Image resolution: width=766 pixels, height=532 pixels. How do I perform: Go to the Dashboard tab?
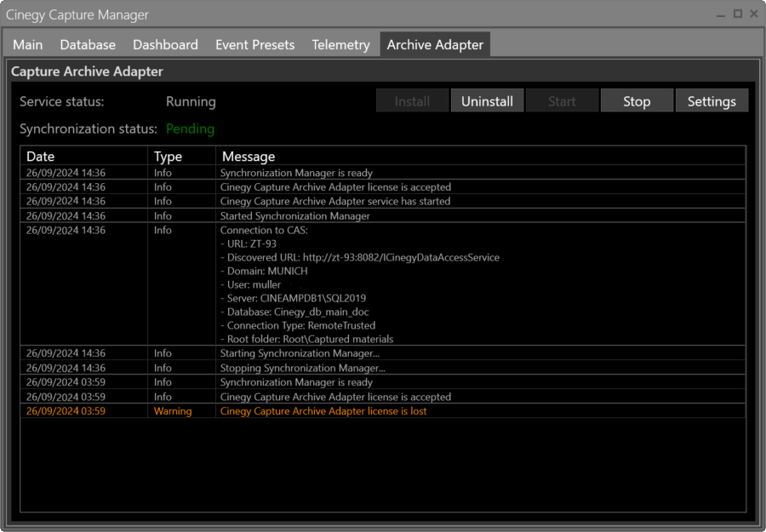point(165,45)
